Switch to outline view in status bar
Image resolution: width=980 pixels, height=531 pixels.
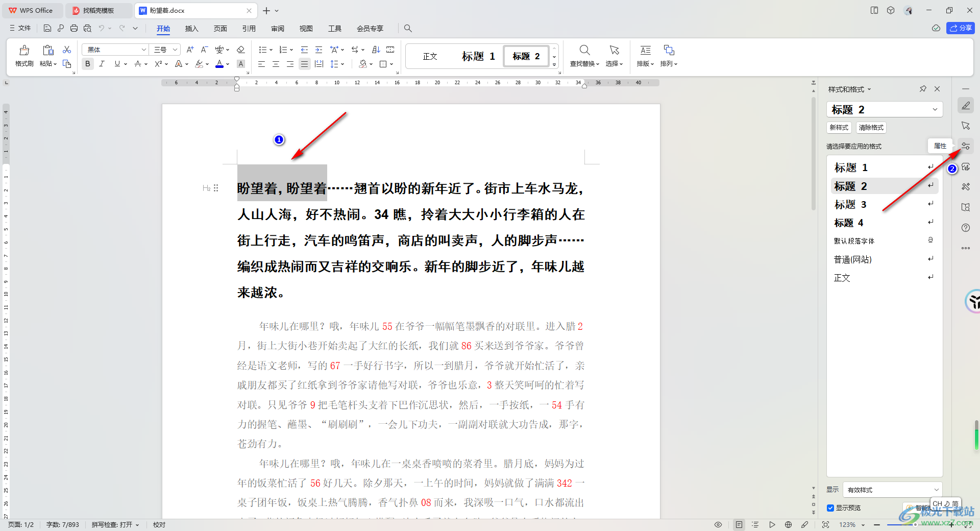tap(755, 524)
